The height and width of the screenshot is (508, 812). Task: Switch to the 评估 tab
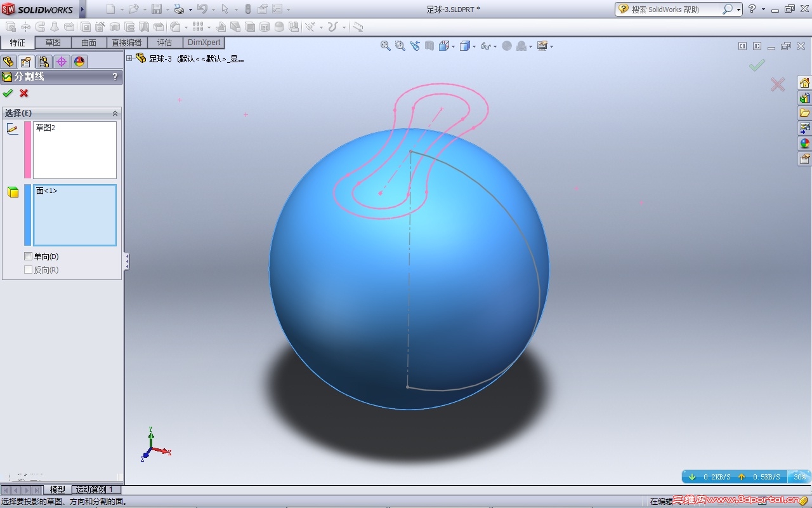164,43
